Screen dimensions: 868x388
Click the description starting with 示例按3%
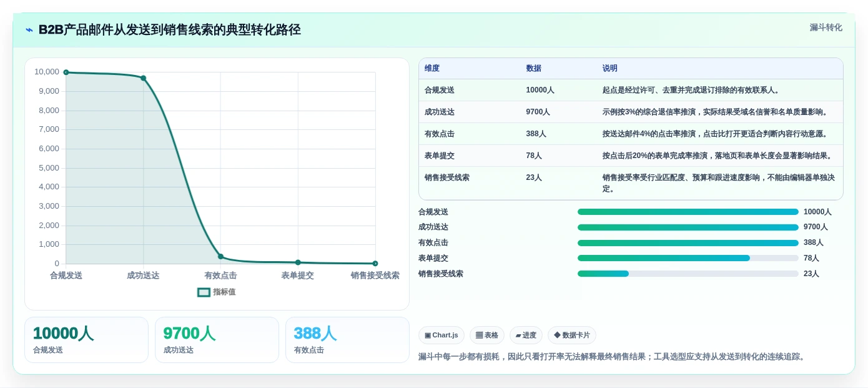pos(716,112)
